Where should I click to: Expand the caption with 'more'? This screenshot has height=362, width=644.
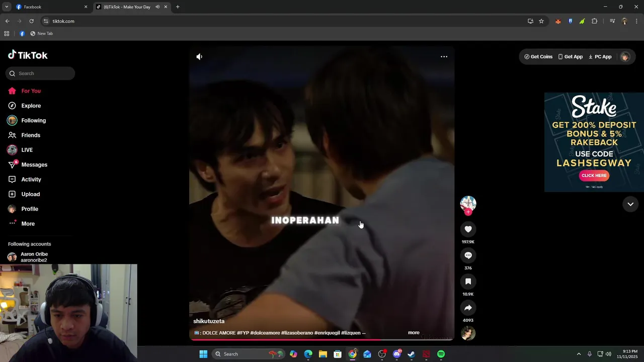click(x=414, y=333)
